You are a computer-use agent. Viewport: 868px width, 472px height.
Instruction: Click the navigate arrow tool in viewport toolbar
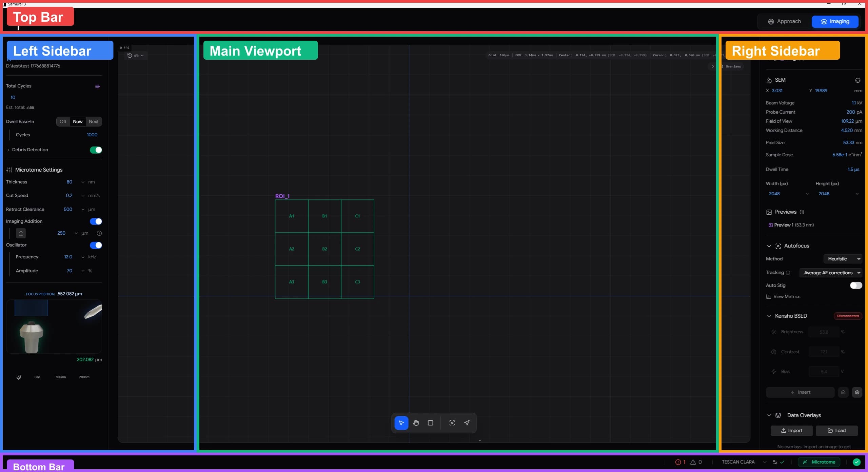(x=467, y=423)
